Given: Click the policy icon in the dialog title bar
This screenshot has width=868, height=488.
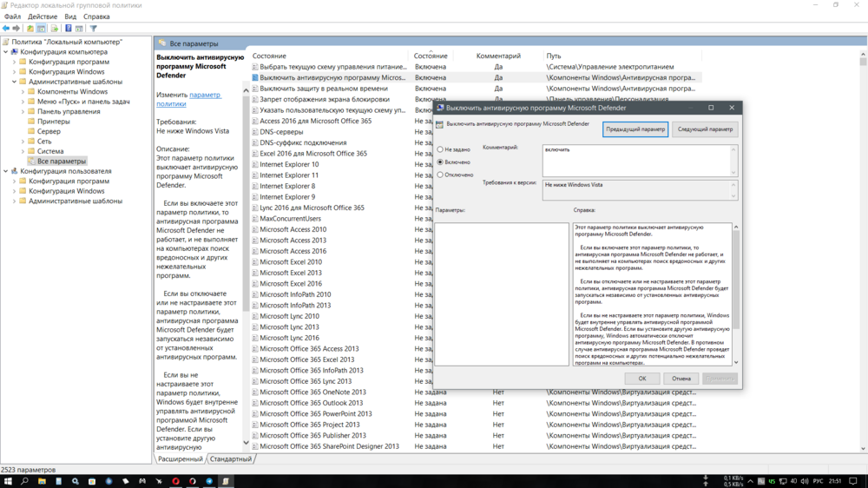Looking at the screenshot, I should coord(440,108).
